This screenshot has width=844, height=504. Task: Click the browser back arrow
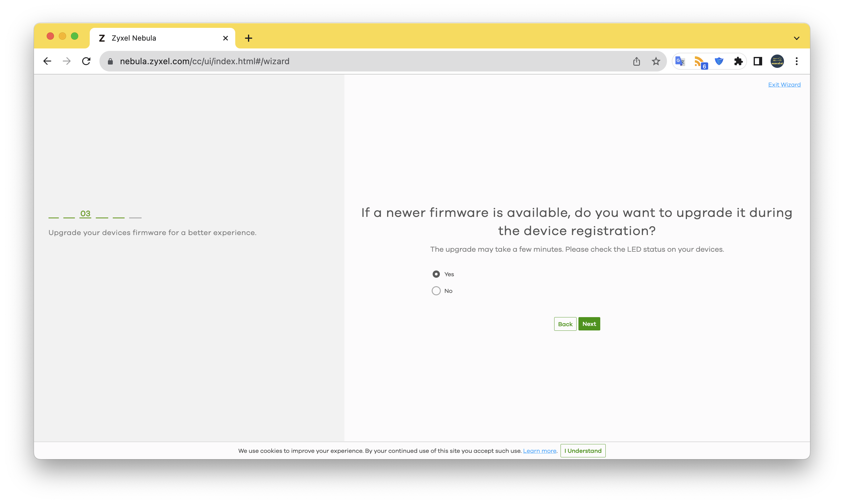pos(47,61)
